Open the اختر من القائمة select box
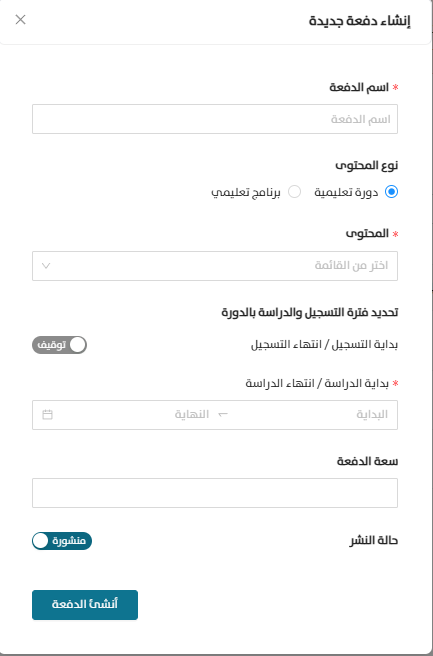Viewport: 433px width, 656px height. coord(215,266)
